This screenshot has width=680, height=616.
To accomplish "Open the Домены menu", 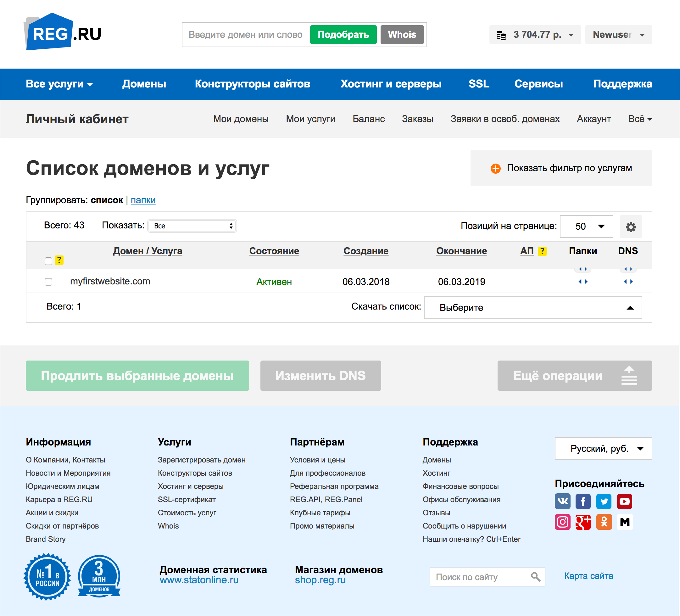I will pos(144,84).
